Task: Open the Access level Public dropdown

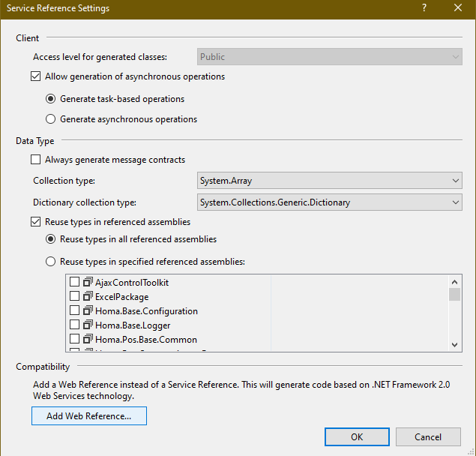Action: coord(330,57)
